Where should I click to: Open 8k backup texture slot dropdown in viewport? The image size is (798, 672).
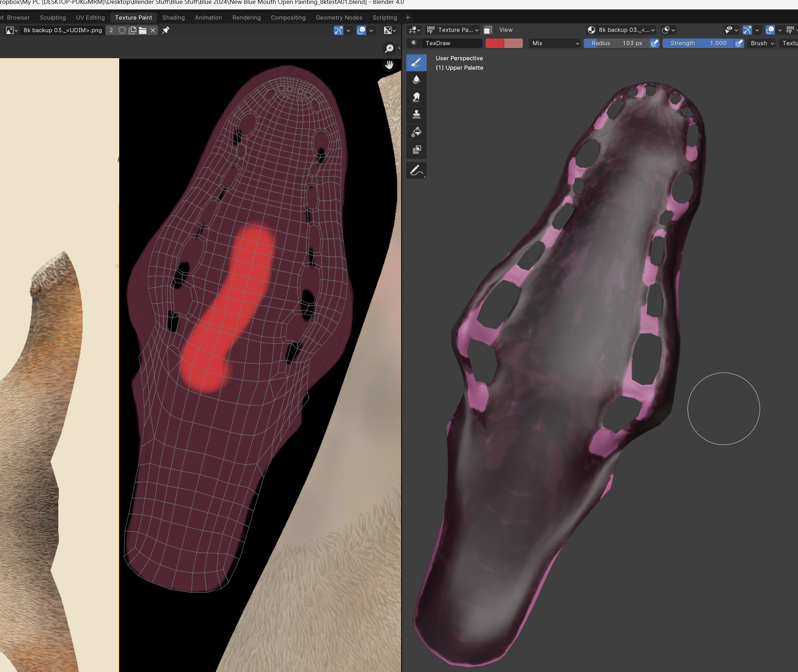tap(621, 30)
